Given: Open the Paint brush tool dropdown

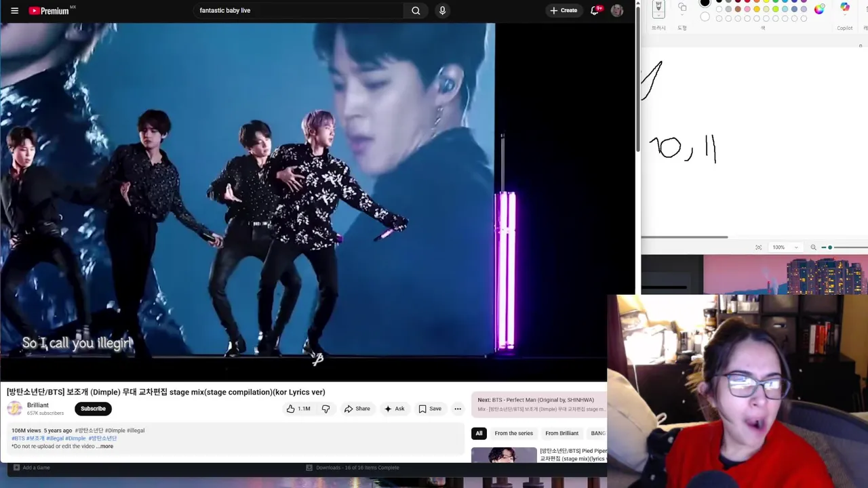Looking at the screenshot, I should [x=658, y=15].
